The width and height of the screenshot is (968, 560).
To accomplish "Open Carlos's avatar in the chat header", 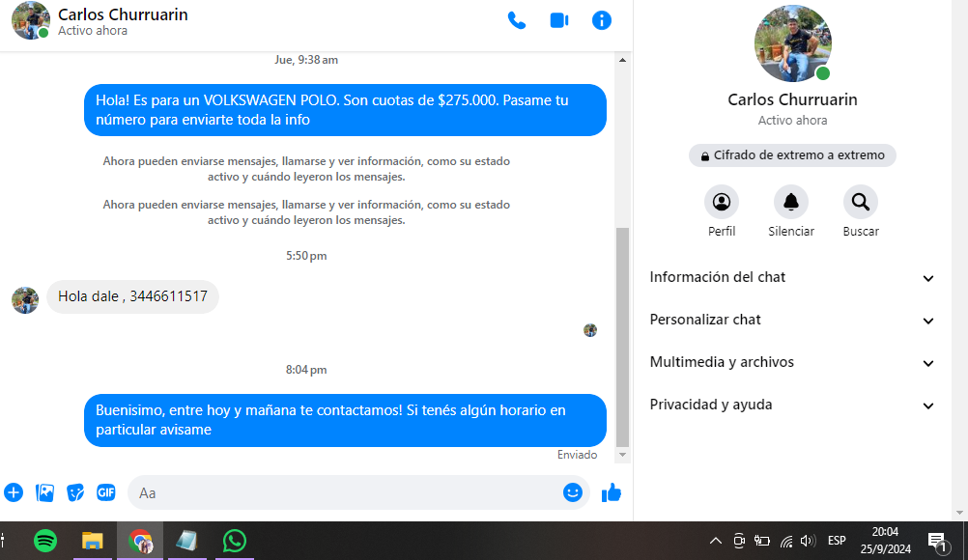I will coord(30,20).
